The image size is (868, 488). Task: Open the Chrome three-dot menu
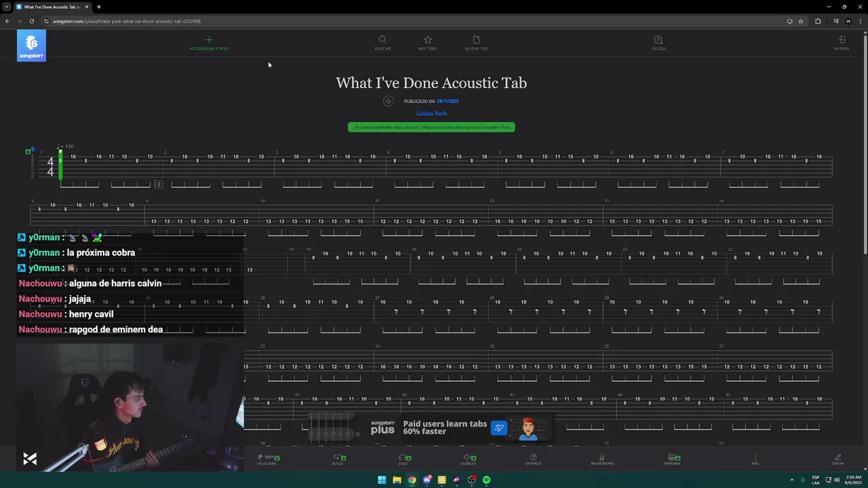[x=859, y=21]
